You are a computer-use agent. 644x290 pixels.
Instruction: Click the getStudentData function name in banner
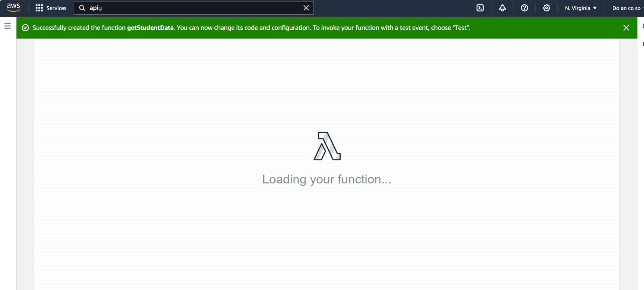[x=150, y=28]
